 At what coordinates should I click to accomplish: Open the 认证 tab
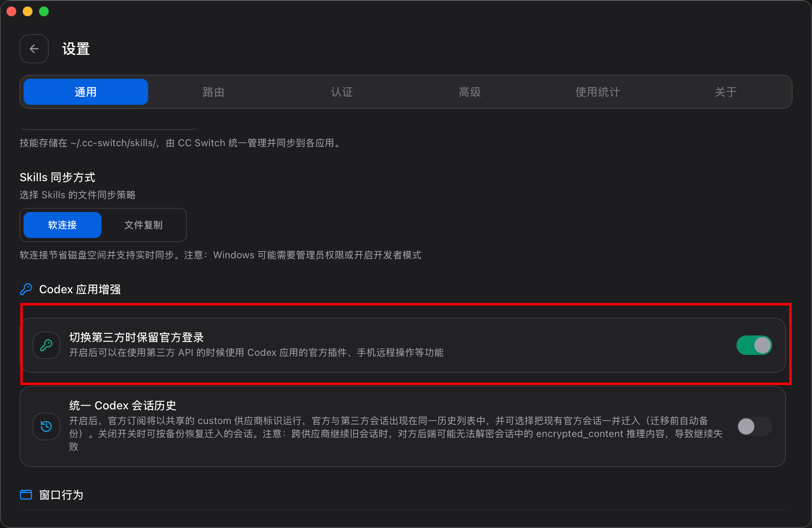tap(342, 92)
